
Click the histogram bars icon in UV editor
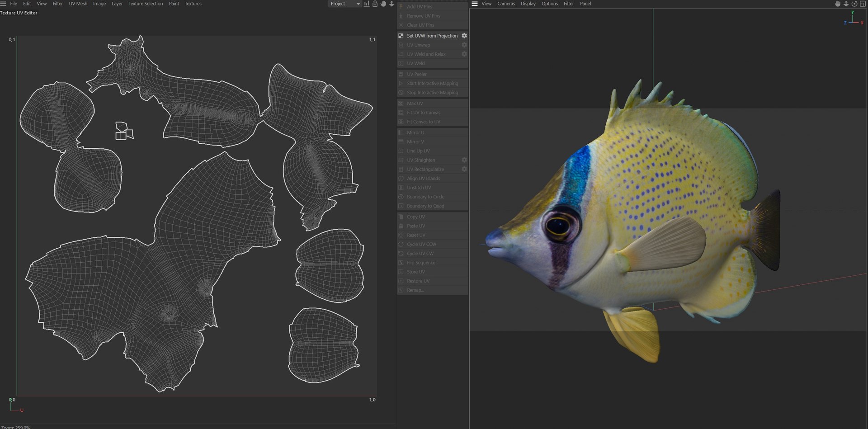point(367,4)
